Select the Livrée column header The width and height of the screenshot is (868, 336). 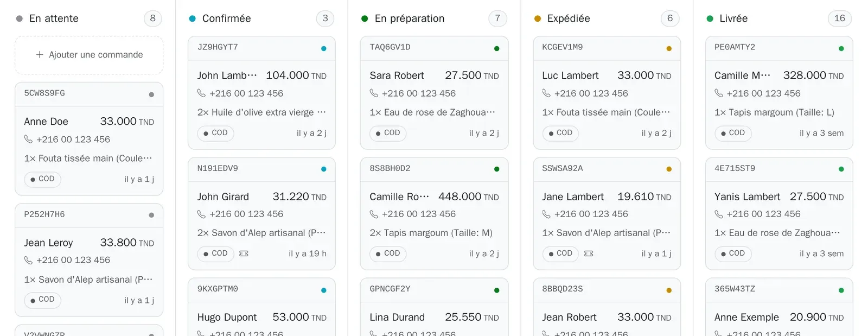coord(733,18)
